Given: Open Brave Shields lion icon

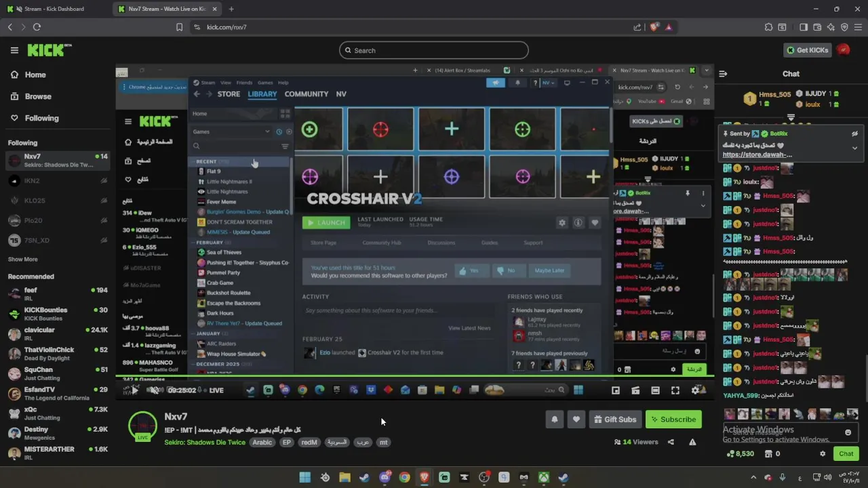Looking at the screenshot, I should tap(654, 27).
